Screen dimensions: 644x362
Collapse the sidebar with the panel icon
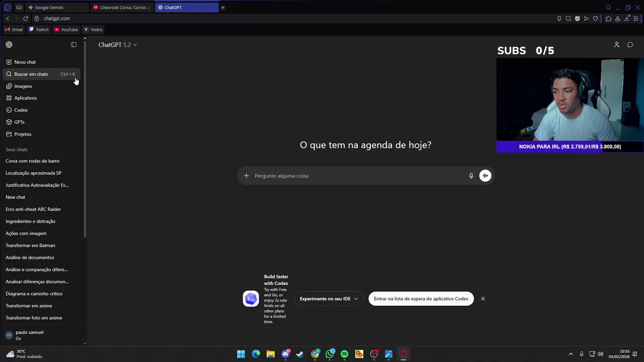tap(74, 45)
